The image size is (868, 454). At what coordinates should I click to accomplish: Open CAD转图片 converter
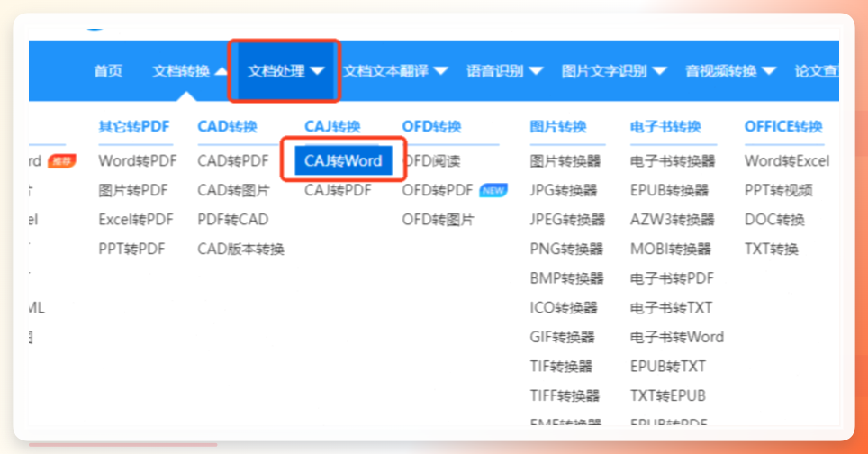pos(233,190)
